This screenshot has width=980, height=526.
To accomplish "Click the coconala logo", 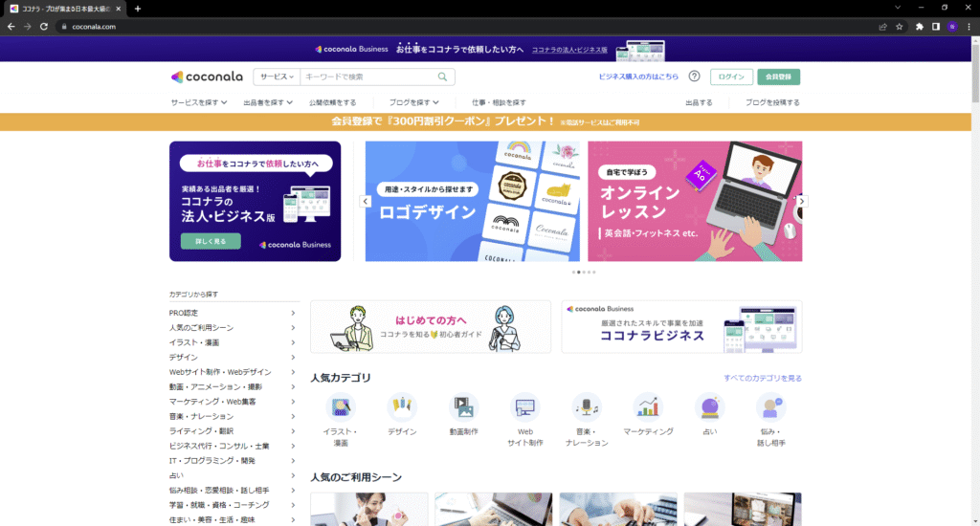I will pos(207,77).
